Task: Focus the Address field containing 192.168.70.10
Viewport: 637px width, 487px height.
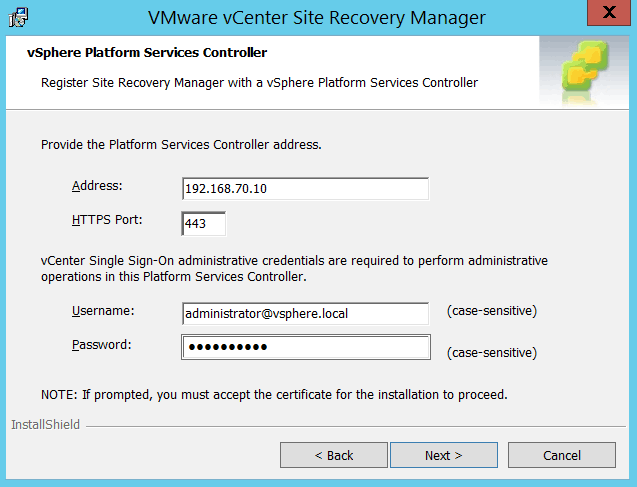Action: pyautogui.click(x=305, y=189)
